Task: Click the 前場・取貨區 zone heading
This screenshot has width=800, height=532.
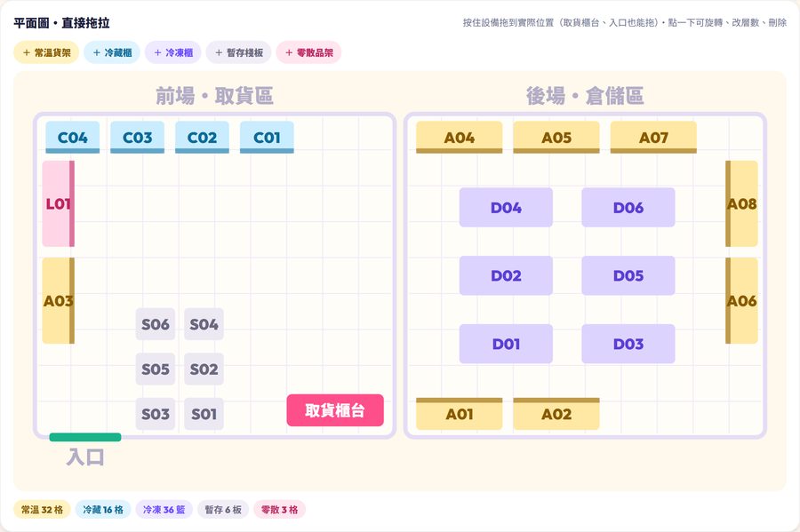Action: [214, 96]
